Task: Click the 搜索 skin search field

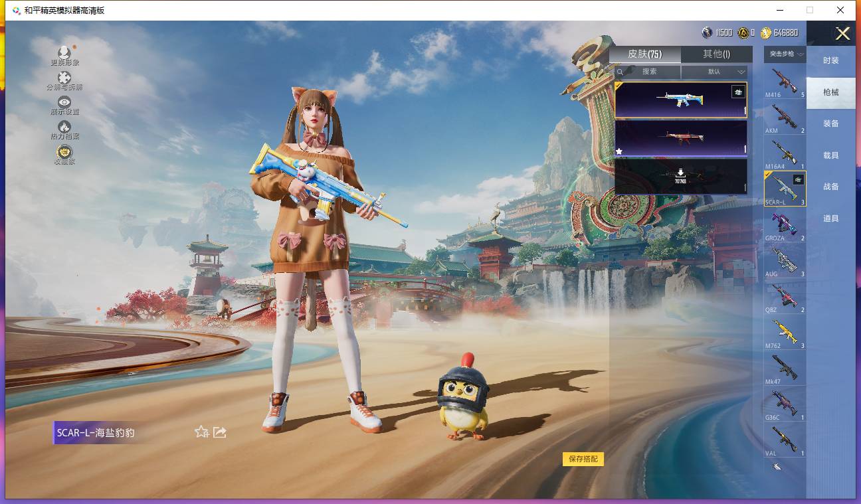Action: click(648, 72)
